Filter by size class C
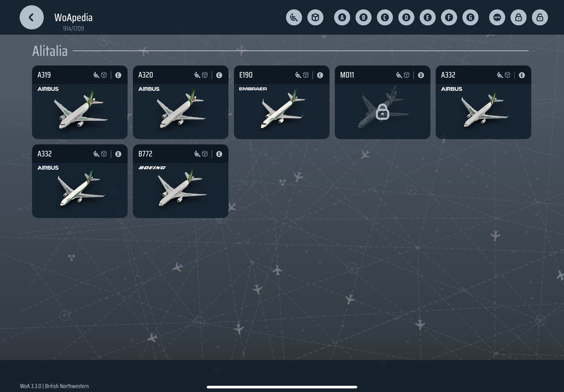 (385, 17)
